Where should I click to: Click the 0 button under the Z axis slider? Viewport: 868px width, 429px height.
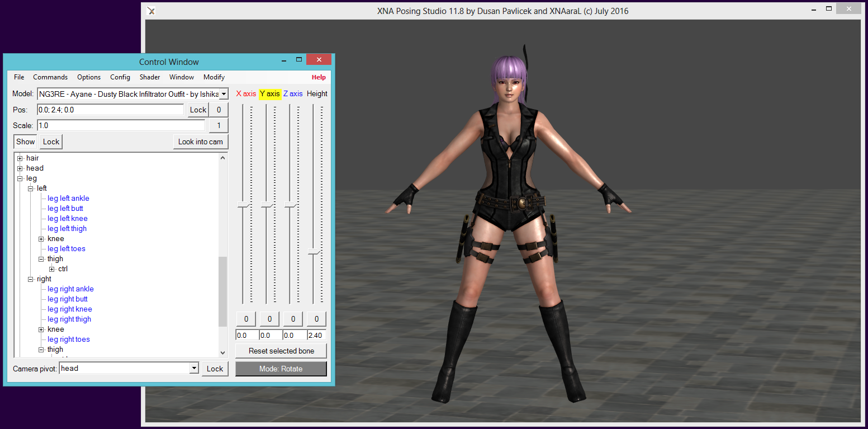point(293,319)
